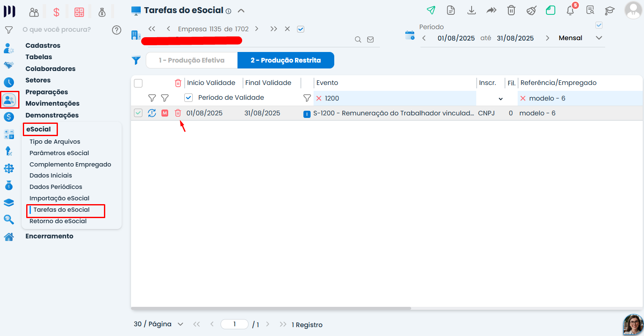Toggle the S-1200 row checkbox
The height and width of the screenshot is (336, 644).
pos(138,113)
